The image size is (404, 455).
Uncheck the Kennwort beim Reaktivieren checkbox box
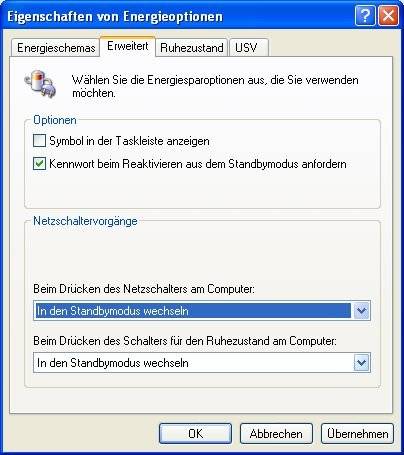[x=39, y=164]
